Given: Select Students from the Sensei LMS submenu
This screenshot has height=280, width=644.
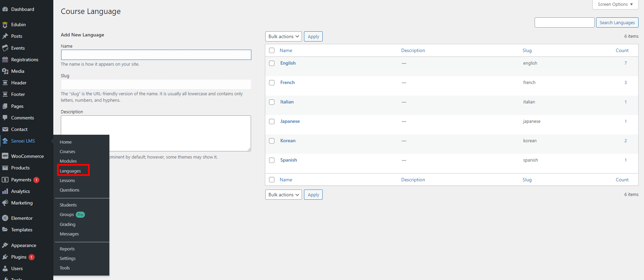Looking at the screenshot, I should pyautogui.click(x=68, y=205).
